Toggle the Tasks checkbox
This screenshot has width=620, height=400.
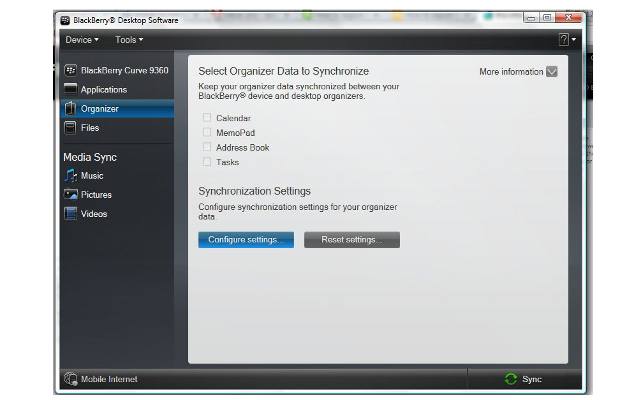(x=206, y=162)
